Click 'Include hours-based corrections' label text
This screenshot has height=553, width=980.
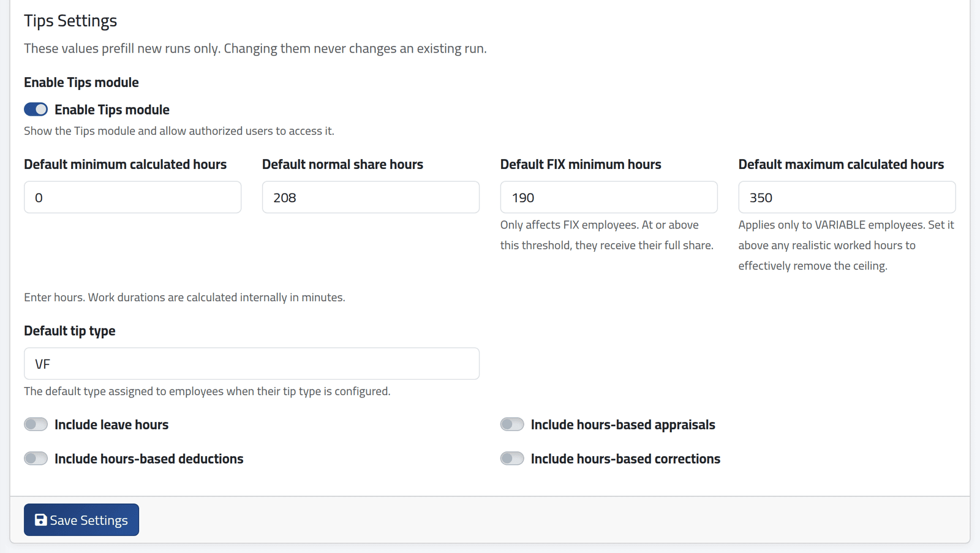(x=625, y=459)
